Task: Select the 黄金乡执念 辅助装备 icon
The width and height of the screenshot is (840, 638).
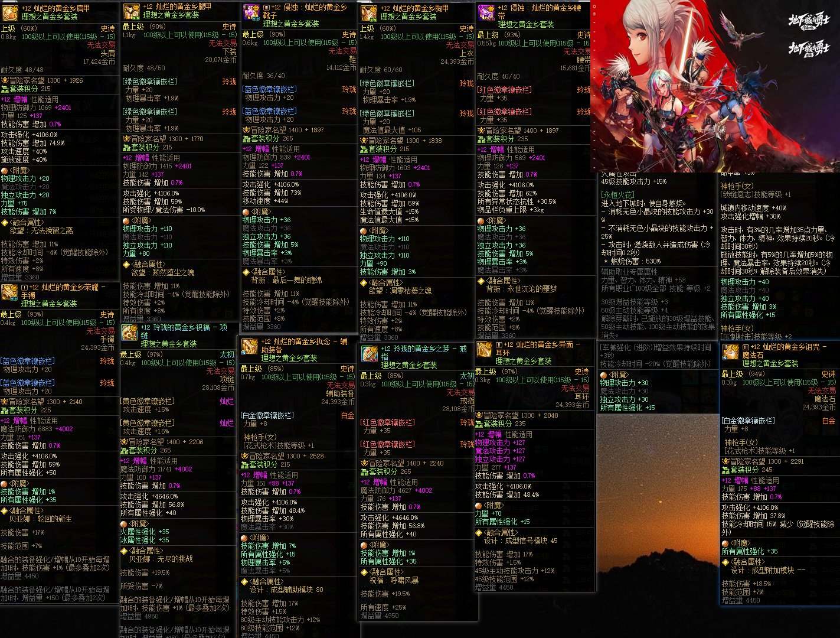Action: [250, 347]
